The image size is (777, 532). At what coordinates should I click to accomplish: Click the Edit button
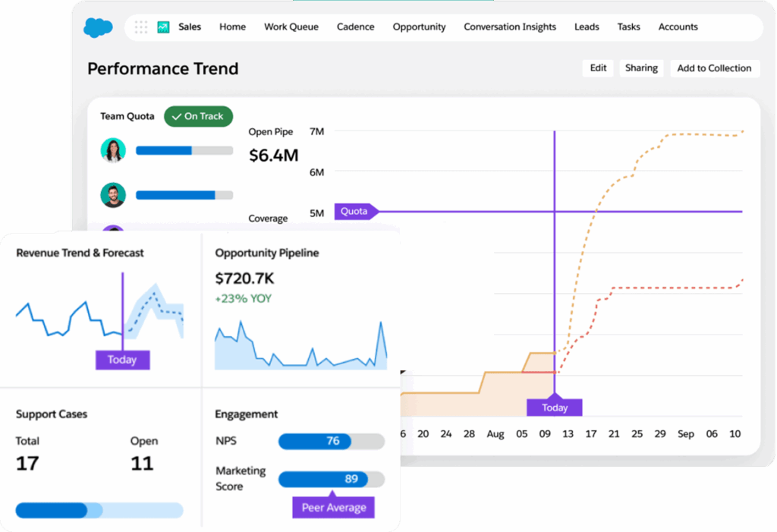[598, 68]
